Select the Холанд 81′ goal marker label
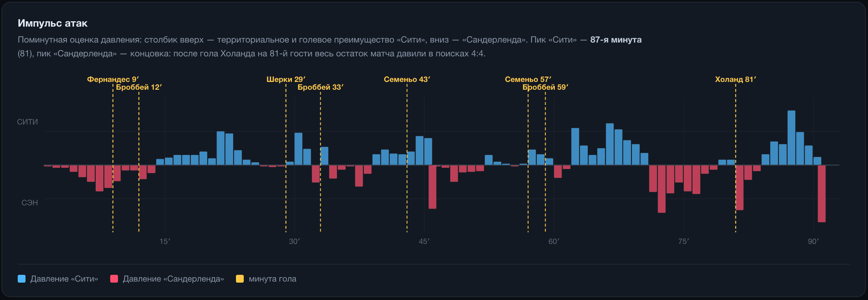Image resolution: width=868 pixels, height=300 pixels. coord(735,79)
